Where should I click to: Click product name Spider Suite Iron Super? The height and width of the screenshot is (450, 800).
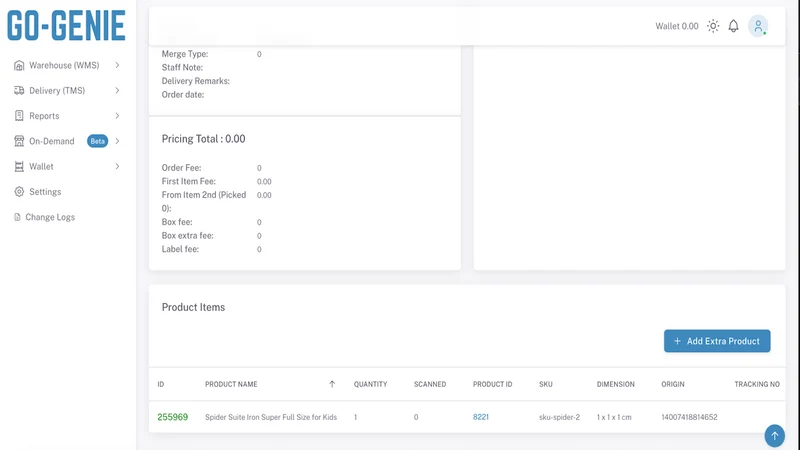(271, 417)
